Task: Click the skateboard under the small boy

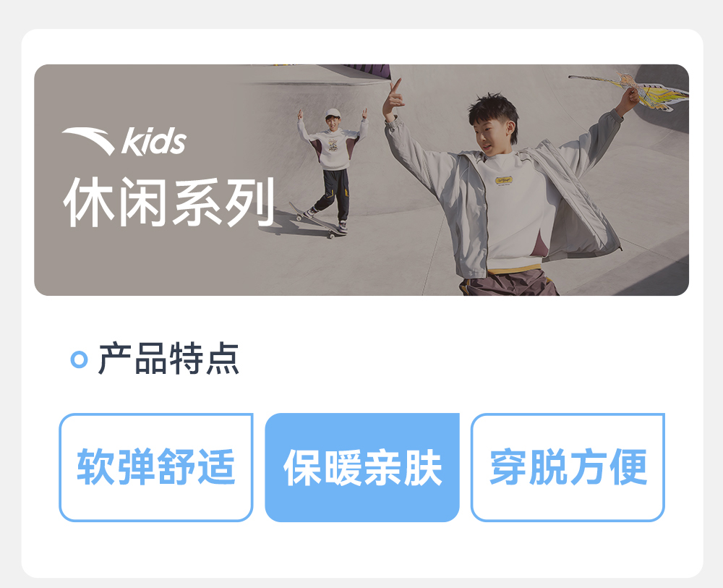Action: [x=315, y=221]
